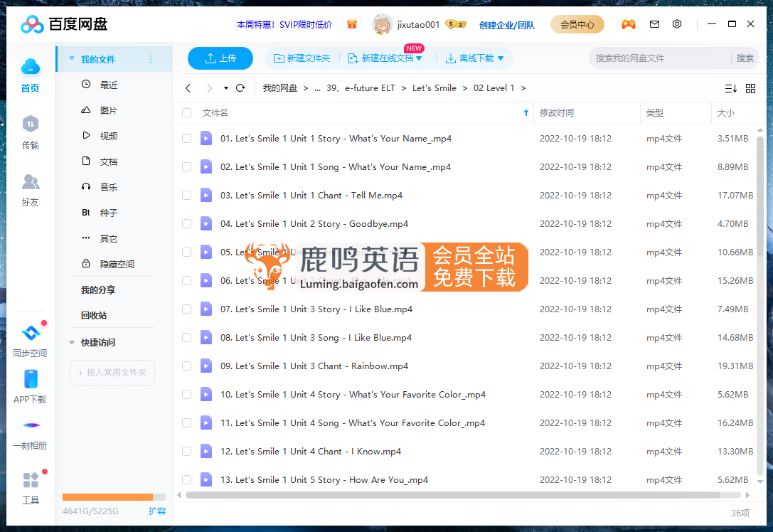
Task: Select 最近 in the sidebar
Action: pyautogui.click(x=109, y=85)
